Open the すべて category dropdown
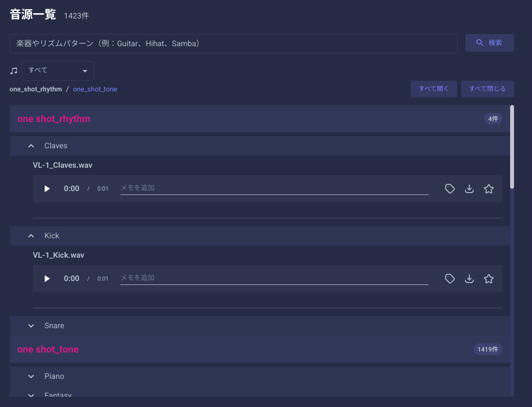The image size is (532, 407). 58,71
